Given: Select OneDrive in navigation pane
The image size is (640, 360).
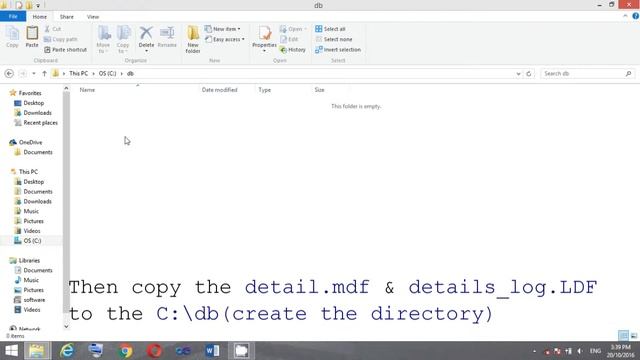Looking at the screenshot, I should pos(30,142).
